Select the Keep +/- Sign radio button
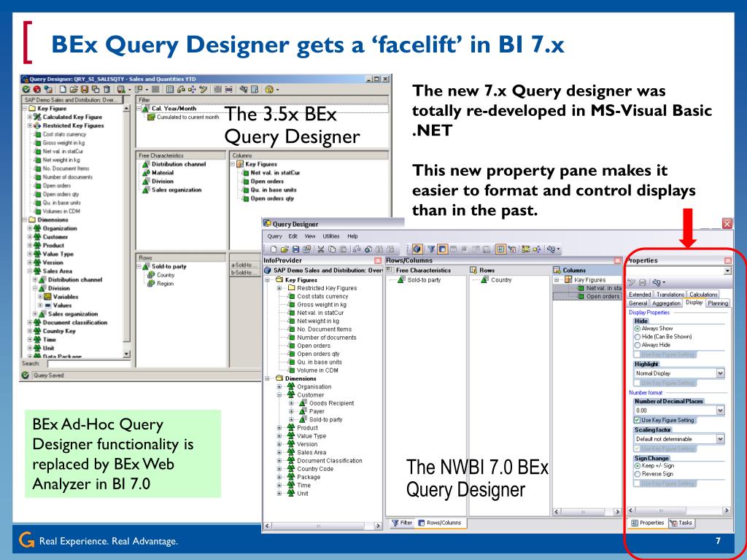The width and height of the screenshot is (747, 560). [637, 466]
